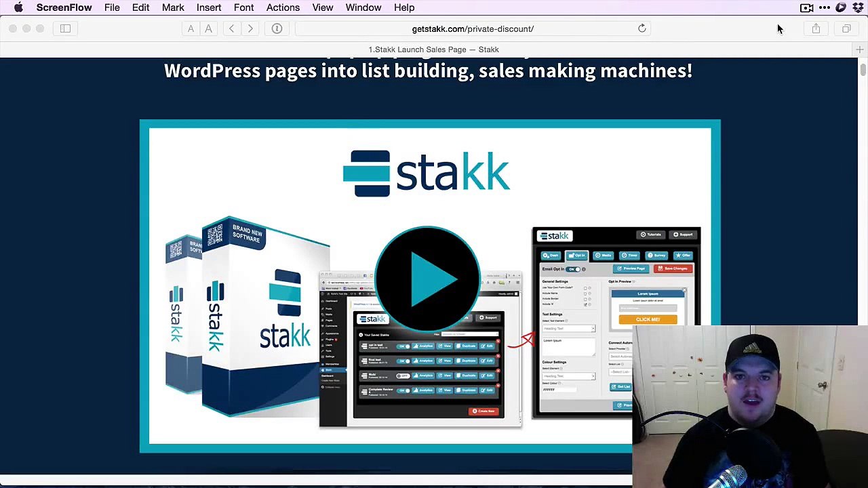
Task: Open the Help menu
Action: coord(404,7)
